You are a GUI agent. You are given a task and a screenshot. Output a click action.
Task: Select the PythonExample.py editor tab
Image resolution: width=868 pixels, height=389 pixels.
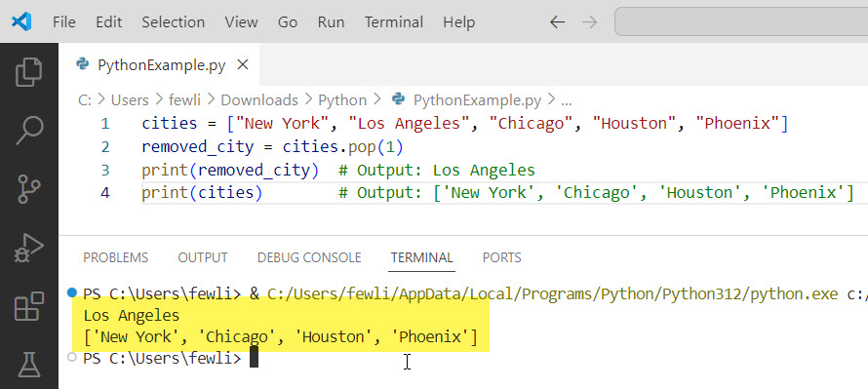click(x=159, y=64)
